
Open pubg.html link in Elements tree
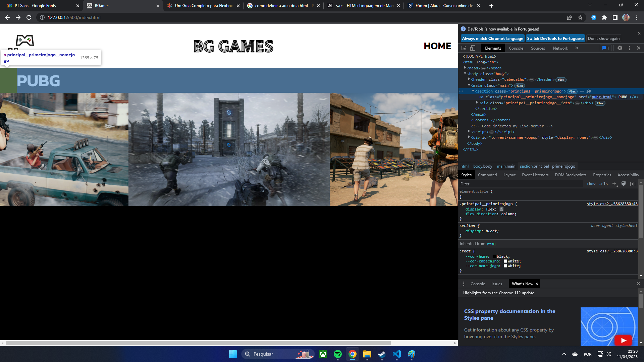point(602,97)
